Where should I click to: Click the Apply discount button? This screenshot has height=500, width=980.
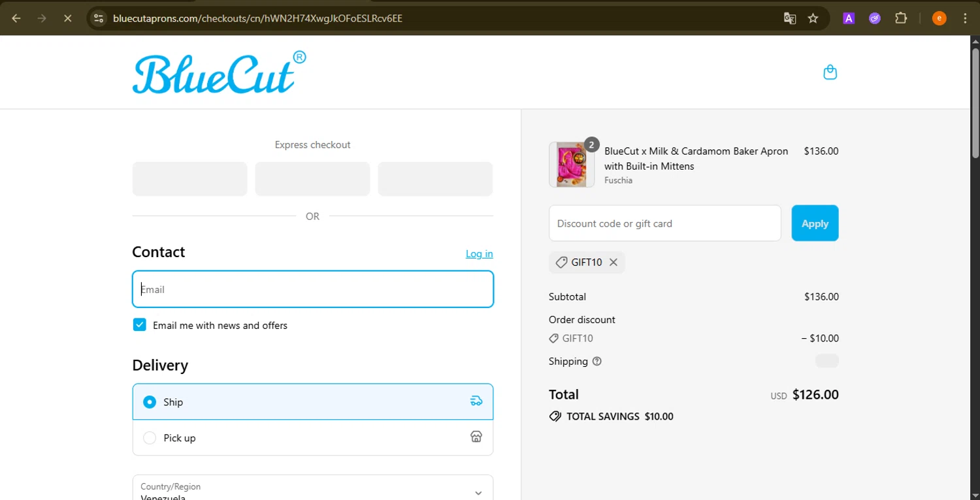click(x=815, y=223)
